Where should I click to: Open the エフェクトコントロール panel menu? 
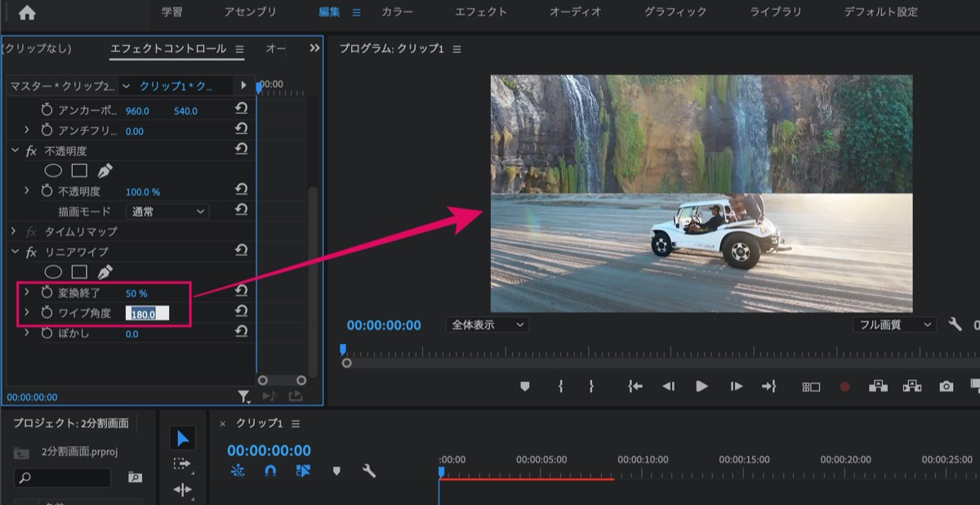coord(239,49)
